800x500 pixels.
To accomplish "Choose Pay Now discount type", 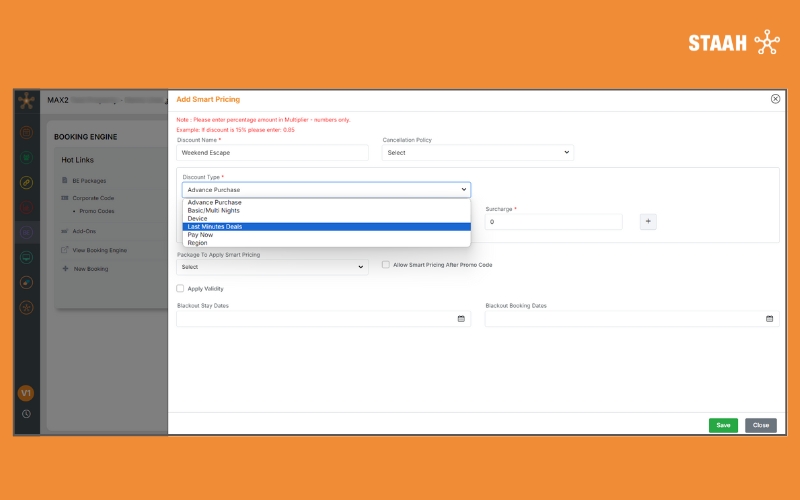I will 327,235.
